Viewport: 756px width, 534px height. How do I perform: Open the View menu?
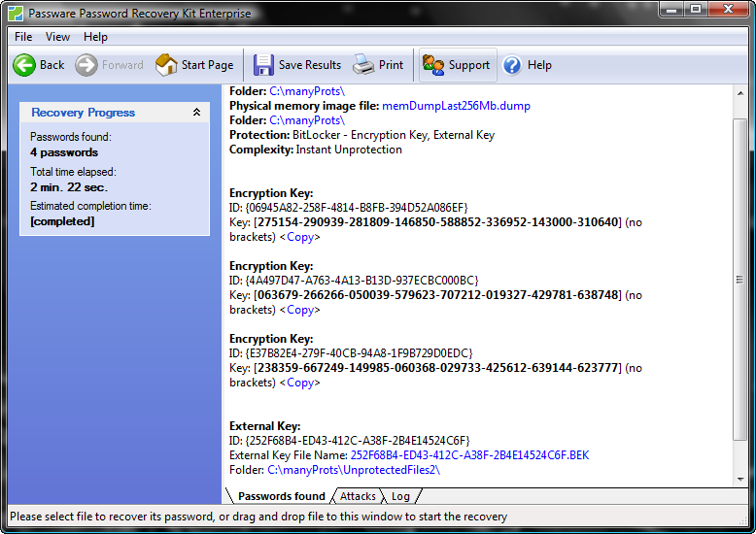(58, 37)
